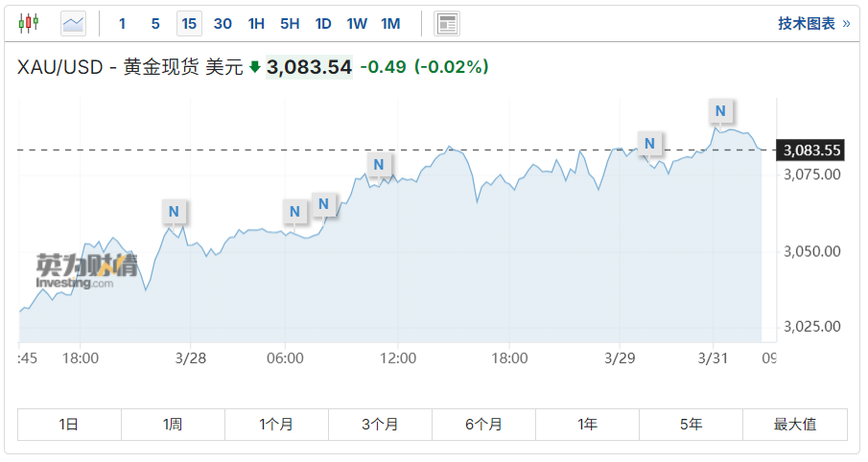Select the 15-minute interval
Viewport: 868px width, 462px height.
click(x=189, y=23)
